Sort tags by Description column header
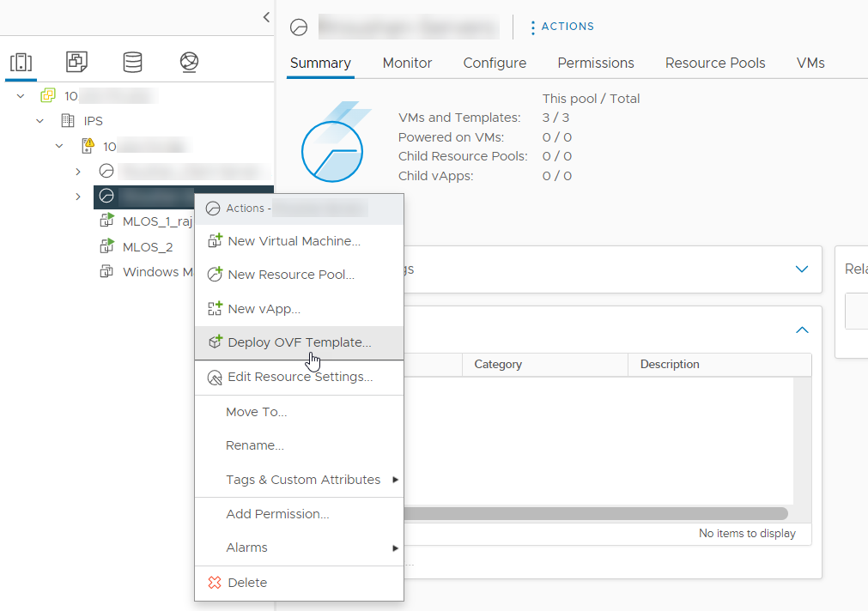This screenshot has width=868, height=611. click(x=719, y=365)
